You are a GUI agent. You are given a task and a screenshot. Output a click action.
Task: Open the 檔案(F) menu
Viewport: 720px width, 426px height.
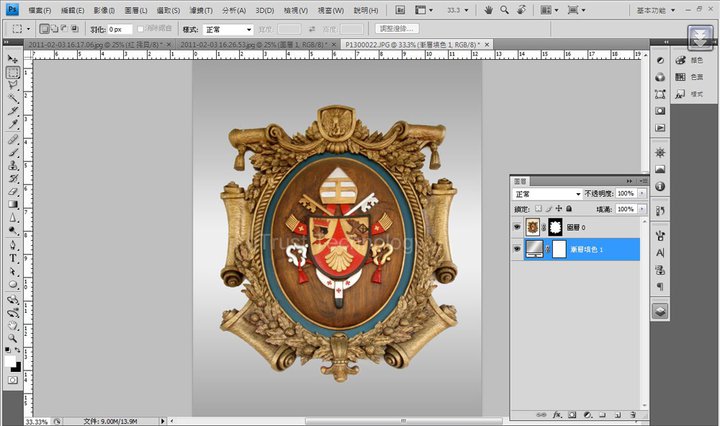point(39,10)
